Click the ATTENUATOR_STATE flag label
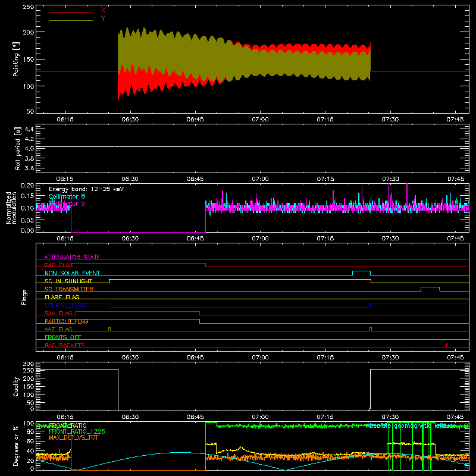Image resolution: width=476 pixels, height=476 pixels. coord(72,257)
